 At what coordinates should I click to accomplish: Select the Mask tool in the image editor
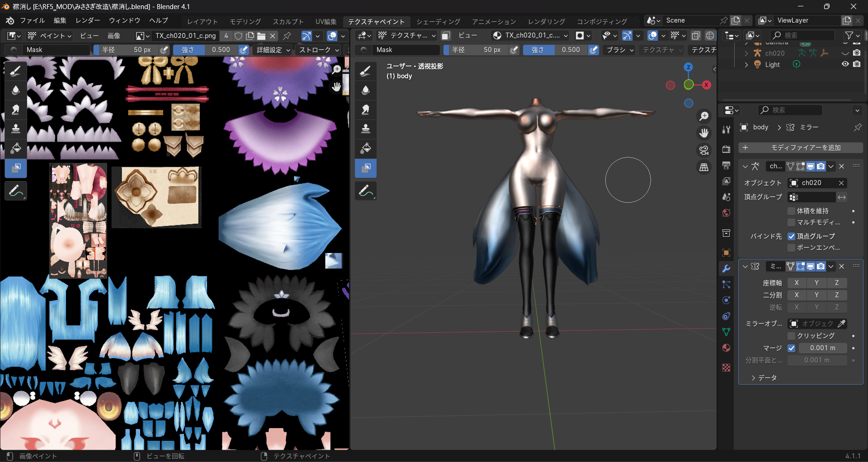(x=16, y=168)
